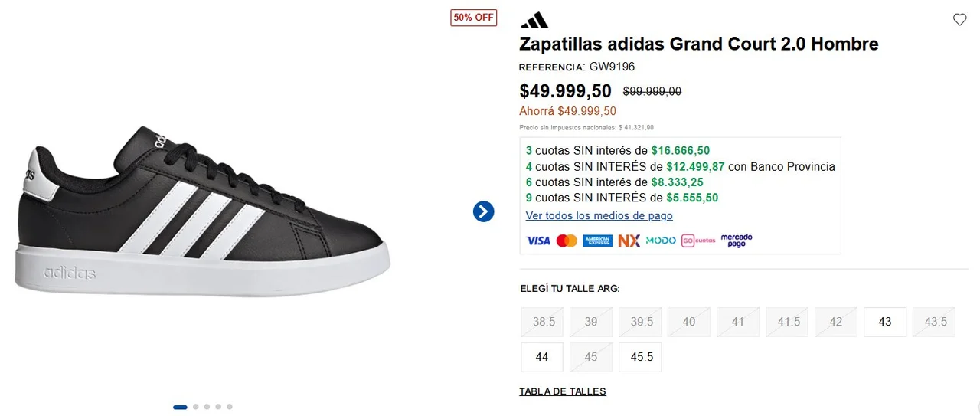Open the Tabla de Talles link
The height and width of the screenshot is (416, 980).
(x=562, y=391)
